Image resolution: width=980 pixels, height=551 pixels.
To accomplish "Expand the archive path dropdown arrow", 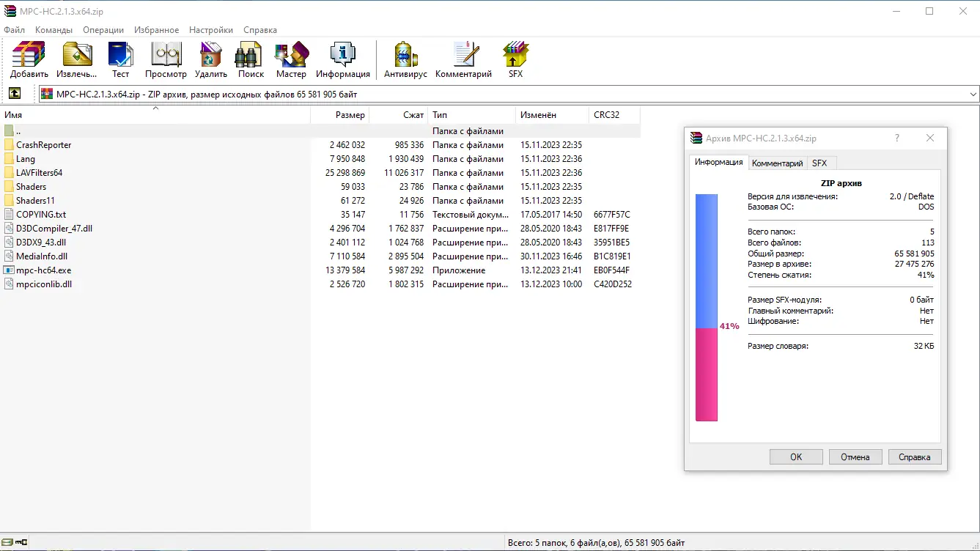I will pyautogui.click(x=973, y=95).
